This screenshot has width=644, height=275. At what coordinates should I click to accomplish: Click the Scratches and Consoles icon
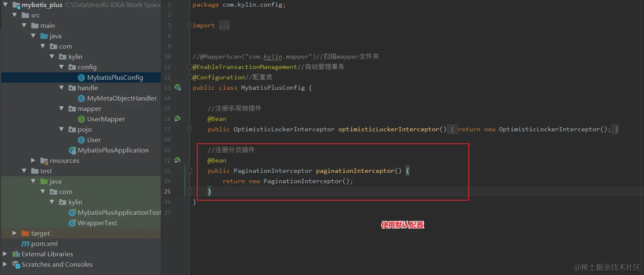pyautogui.click(x=16, y=265)
